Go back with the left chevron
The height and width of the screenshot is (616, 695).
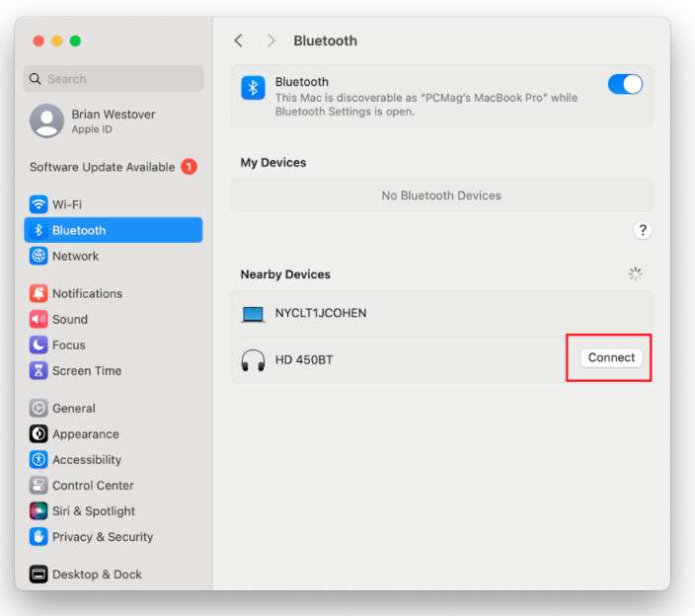[x=239, y=40]
